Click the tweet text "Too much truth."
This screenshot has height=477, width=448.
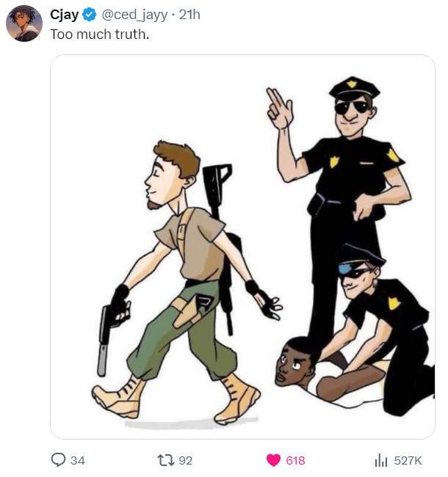99,34
